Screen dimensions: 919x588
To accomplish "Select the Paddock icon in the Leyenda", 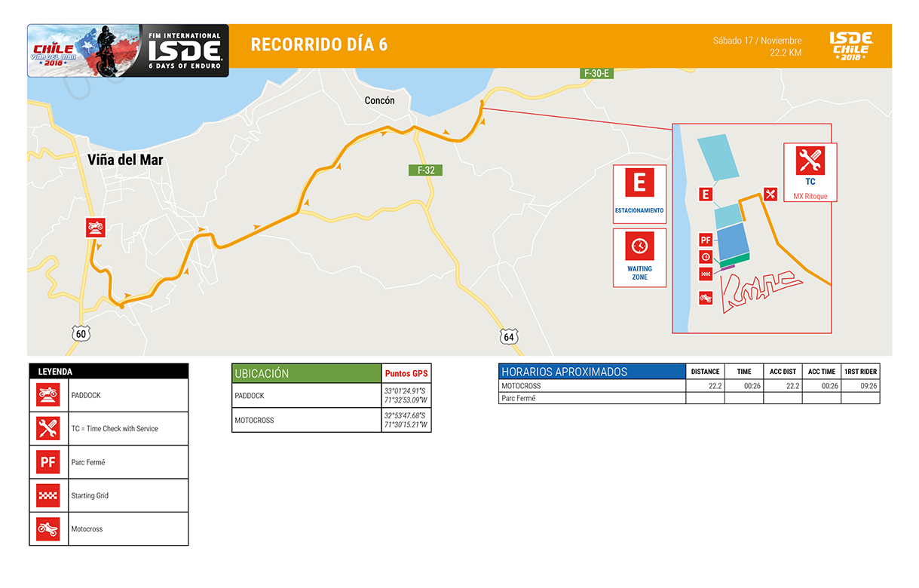I will pyautogui.click(x=48, y=394).
